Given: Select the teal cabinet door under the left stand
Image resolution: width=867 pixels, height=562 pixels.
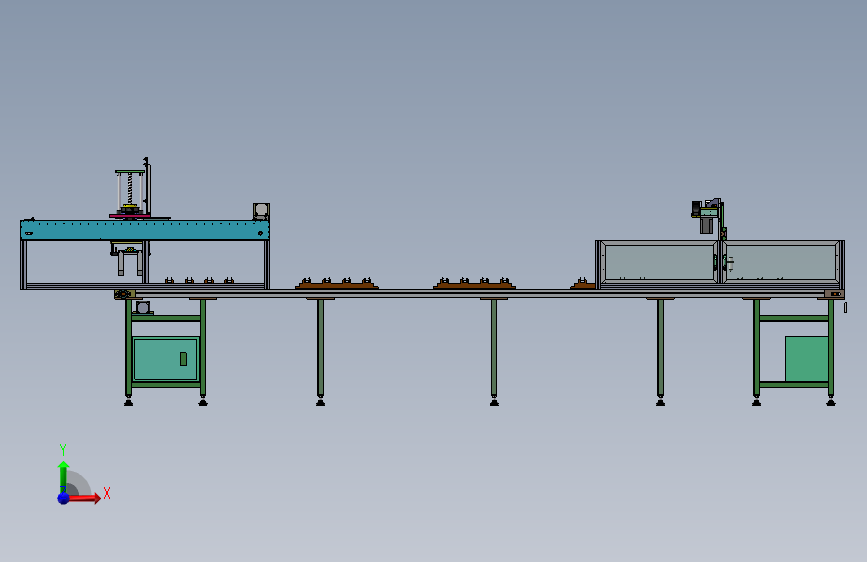Looking at the screenshot, I should (x=165, y=358).
